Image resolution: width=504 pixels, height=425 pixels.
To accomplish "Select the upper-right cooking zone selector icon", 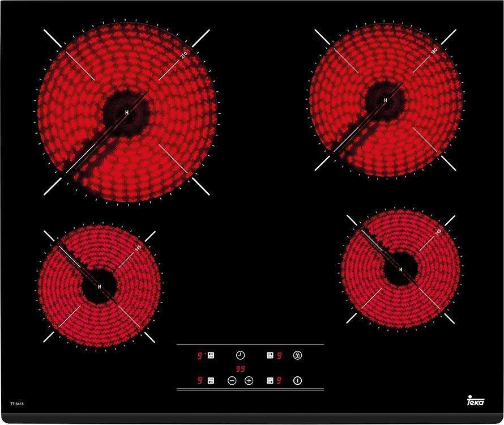I will (x=270, y=355).
